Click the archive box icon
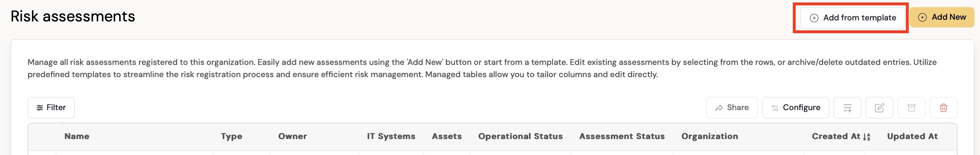980x155 pixels. tap(911, 108)
